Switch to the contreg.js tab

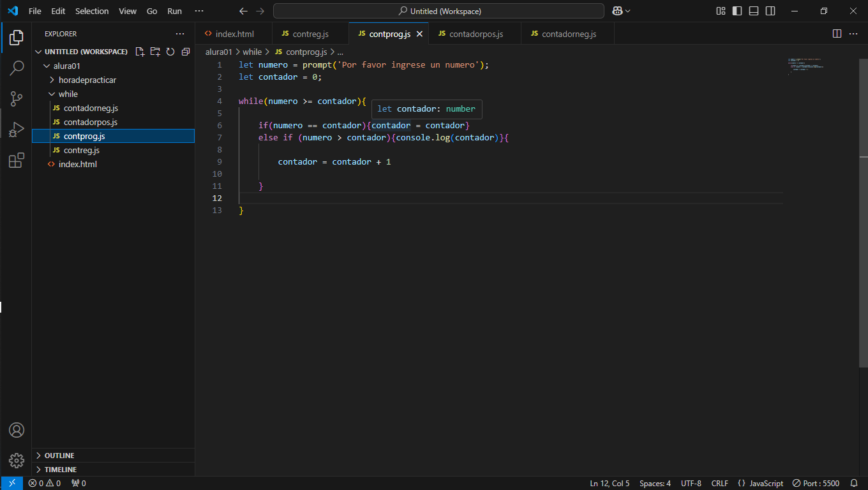click(x=310, y=34)
